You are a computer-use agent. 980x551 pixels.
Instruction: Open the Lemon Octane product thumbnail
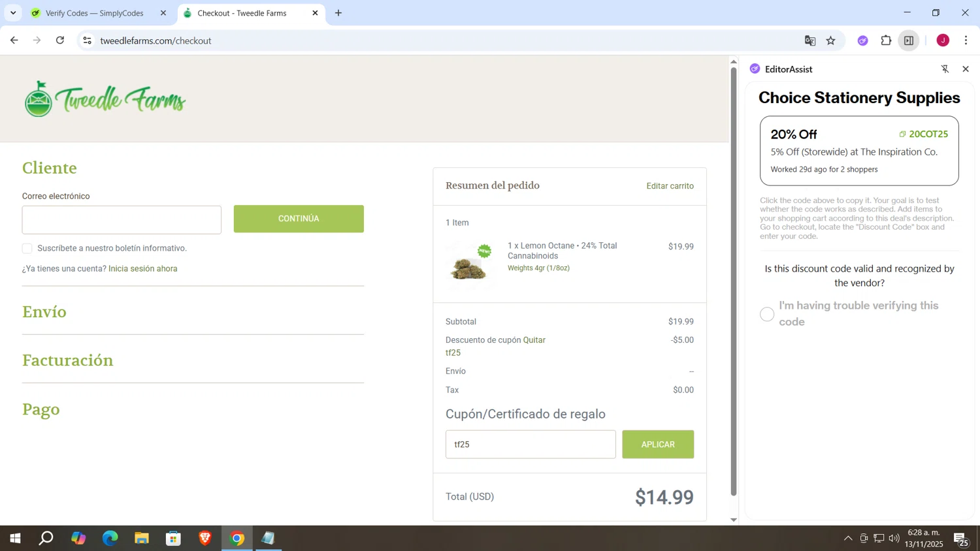pyautogui.click(x=470, y=264)
